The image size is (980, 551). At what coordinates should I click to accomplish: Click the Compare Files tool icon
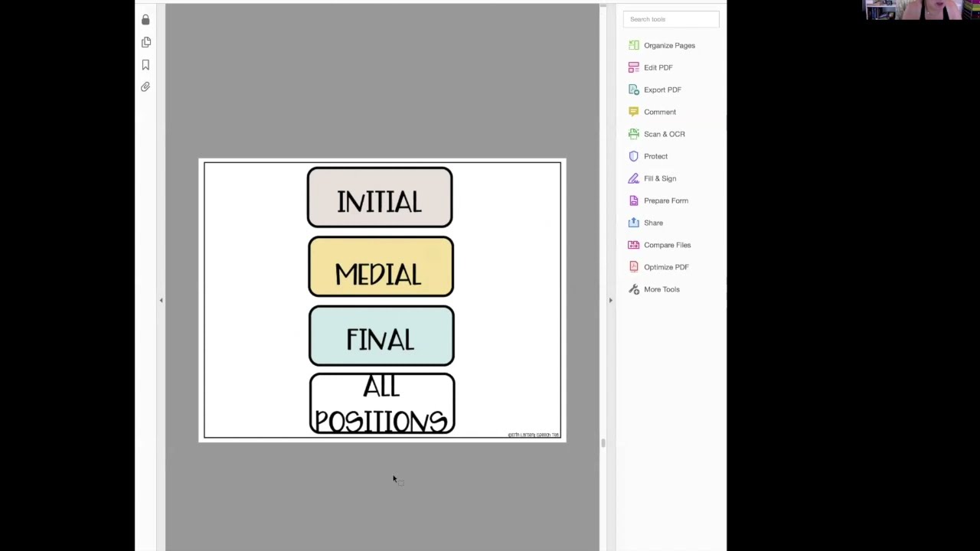coord(633,245)
